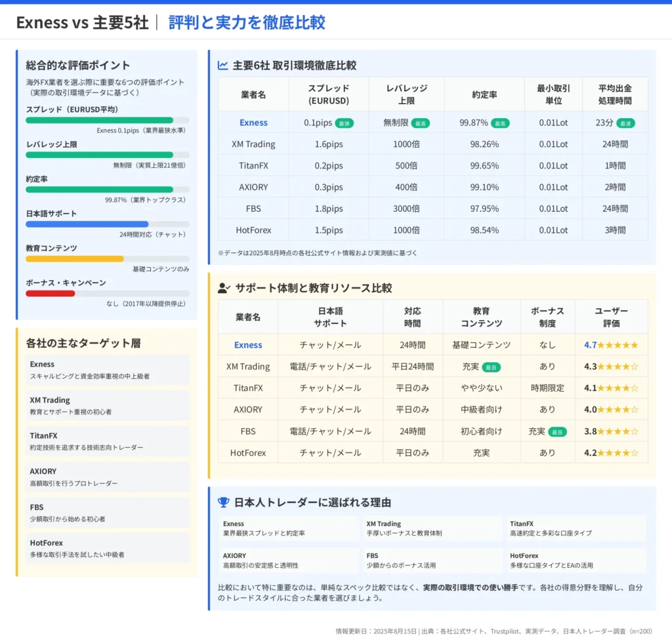Click the 4.1 star rating for TitanFX
672x644 pixels.
pyautogui.click(x=611, y=388)
